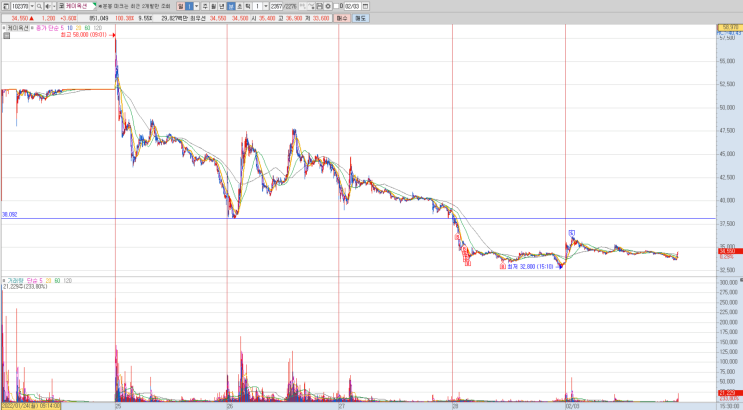This screenshot has height=410, width=743.
Task: Click 종가 단순 moving average legend
Action: 46,28
